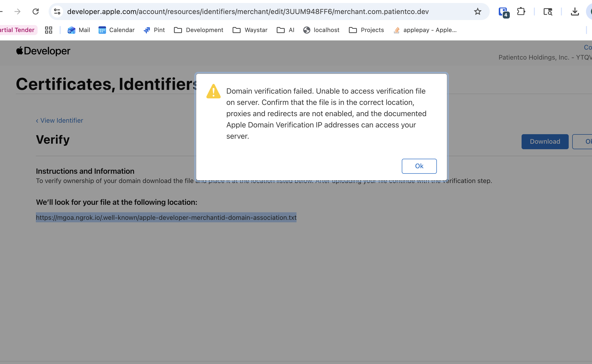Open the extensions puzzle icon
Viewport: 592px width, 364px height.
(x=521, y=12)
